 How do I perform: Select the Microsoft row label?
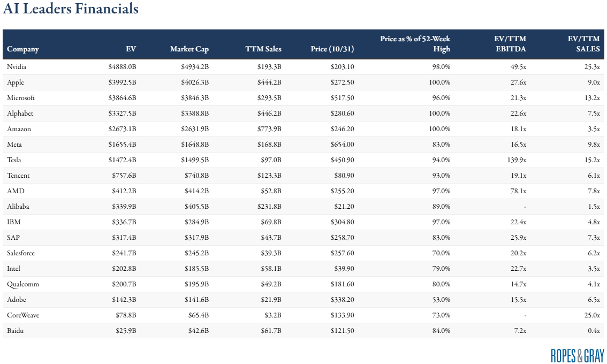21,98
